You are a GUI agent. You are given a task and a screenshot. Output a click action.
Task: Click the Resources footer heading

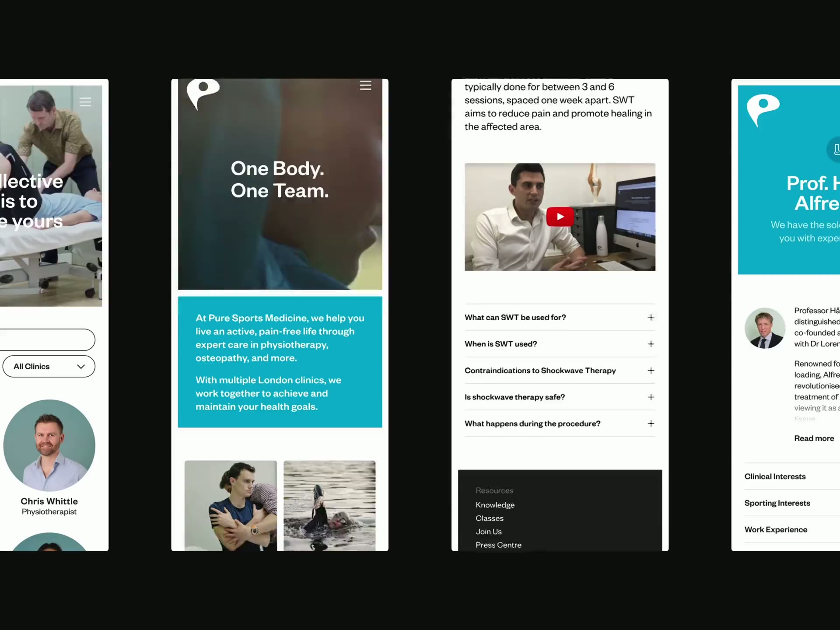[x=494, y=490]
